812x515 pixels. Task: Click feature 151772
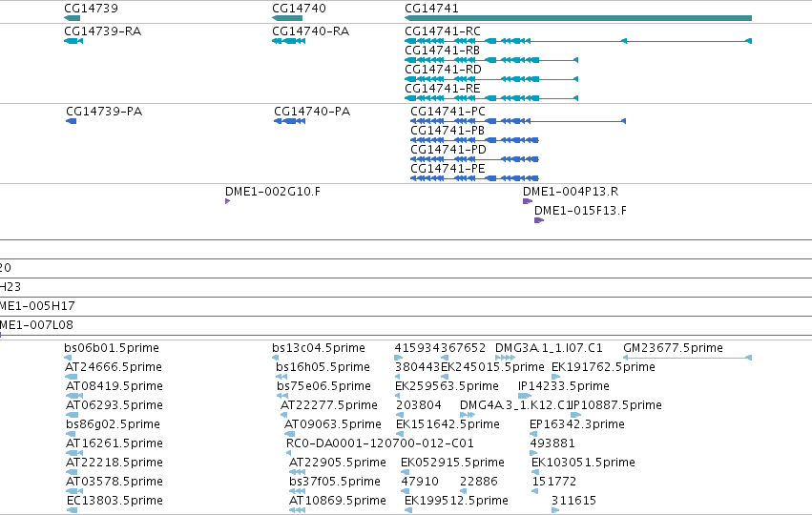tap(554, 482)
